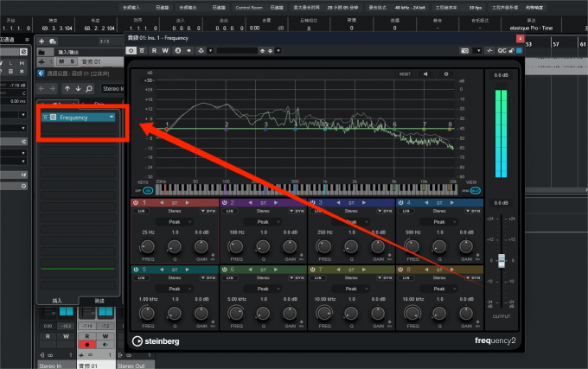Click band 1 FREQ knob

[x=147, y=246]
